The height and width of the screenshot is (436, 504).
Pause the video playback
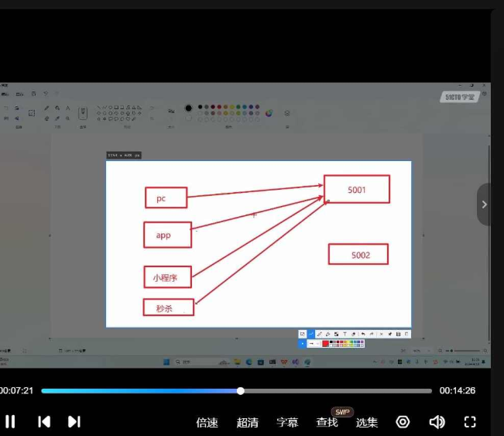pos(10,421)
